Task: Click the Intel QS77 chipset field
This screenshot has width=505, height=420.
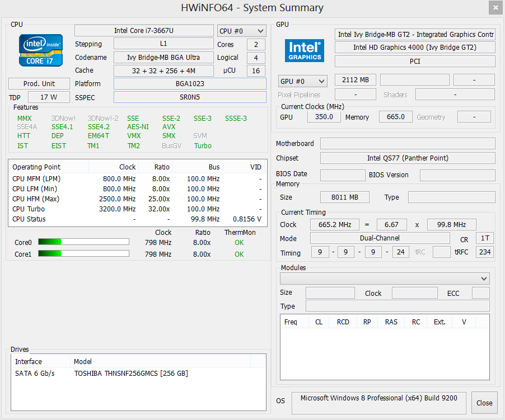Action: pos(407,158)
